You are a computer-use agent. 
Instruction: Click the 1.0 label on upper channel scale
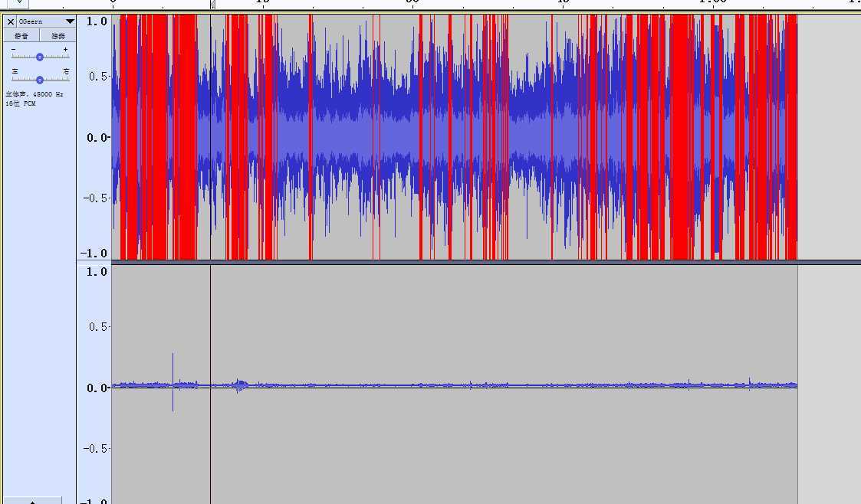point(97,21)
